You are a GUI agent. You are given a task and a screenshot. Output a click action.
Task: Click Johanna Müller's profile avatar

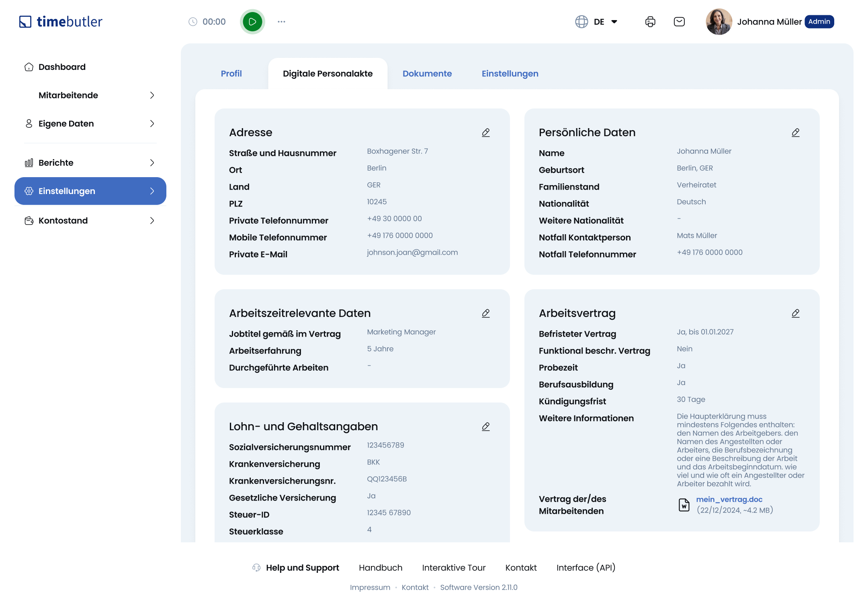pyautogui.click(x=719, y=22)
